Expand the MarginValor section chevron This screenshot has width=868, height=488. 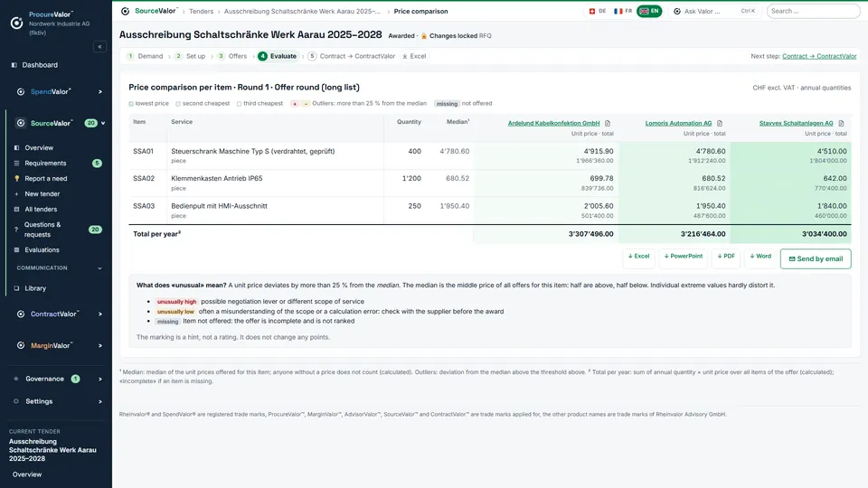tap(100, 346)
